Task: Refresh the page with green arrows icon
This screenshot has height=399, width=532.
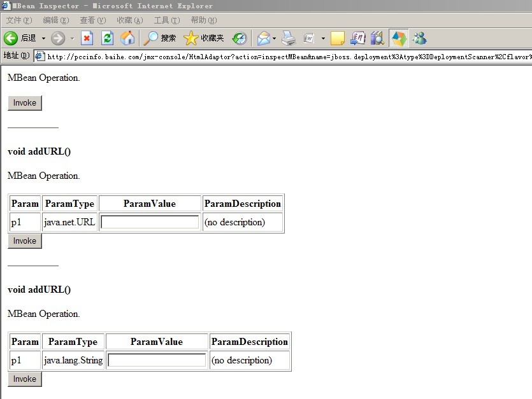Action: point(107,38)
